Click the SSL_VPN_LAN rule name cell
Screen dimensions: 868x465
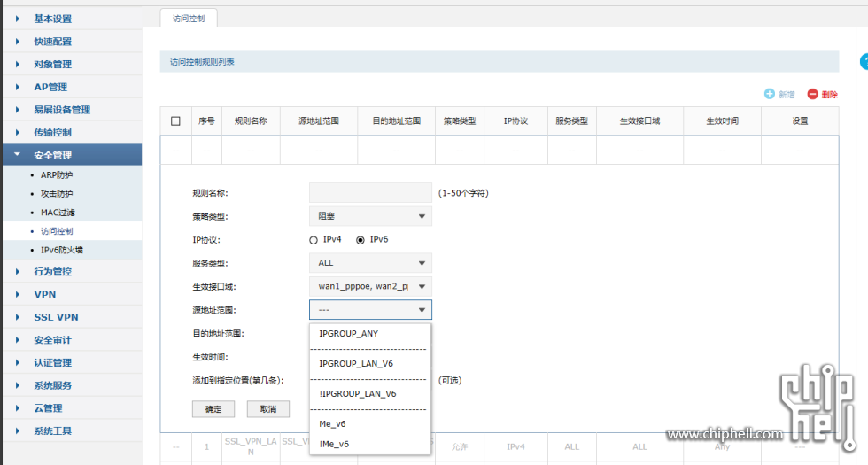coord(251,446)
